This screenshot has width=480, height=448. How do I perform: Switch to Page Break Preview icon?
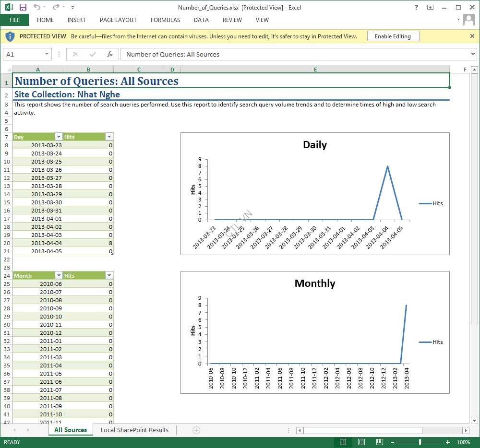click(379, 442)
